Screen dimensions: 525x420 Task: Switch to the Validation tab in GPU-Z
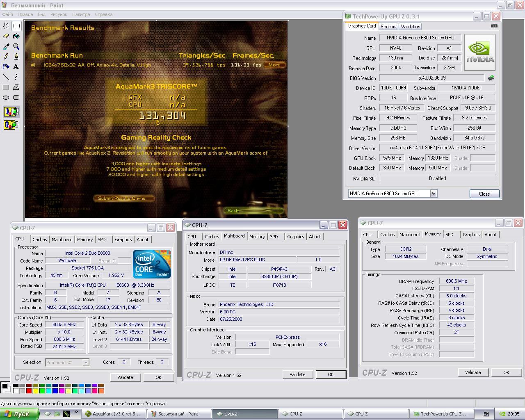pos(411,26)
